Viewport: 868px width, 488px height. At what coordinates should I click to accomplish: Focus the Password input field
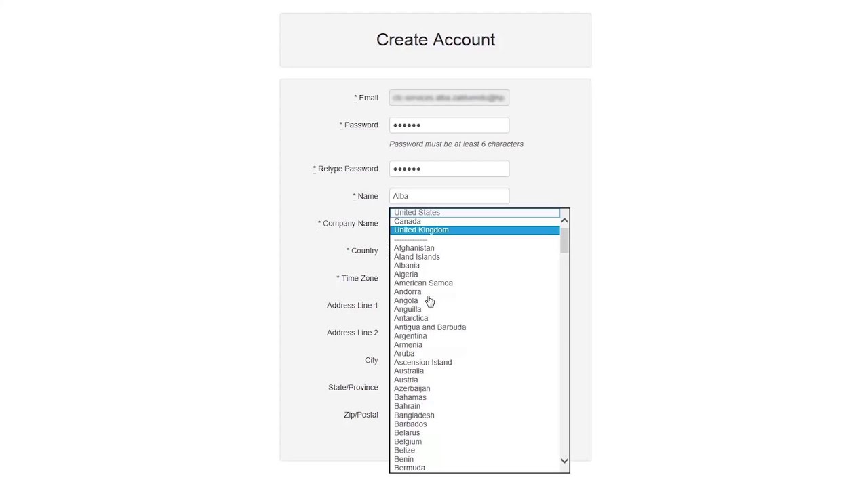click(449, 125)
